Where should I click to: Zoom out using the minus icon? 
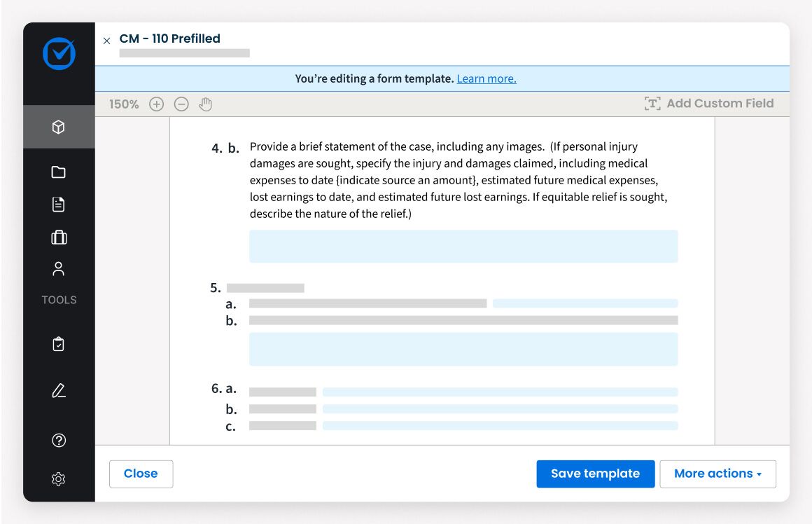[x=181, y=104]
